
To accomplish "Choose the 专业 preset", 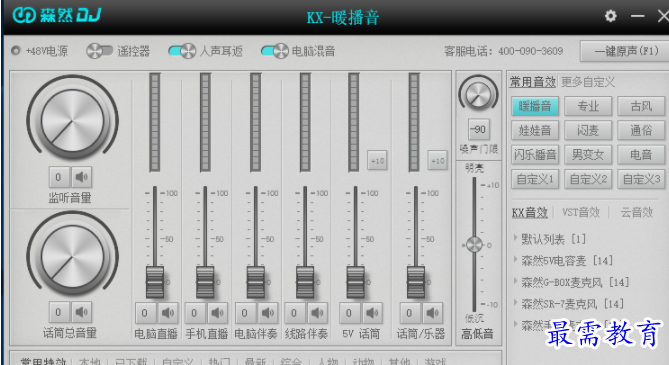I will 588,106.
